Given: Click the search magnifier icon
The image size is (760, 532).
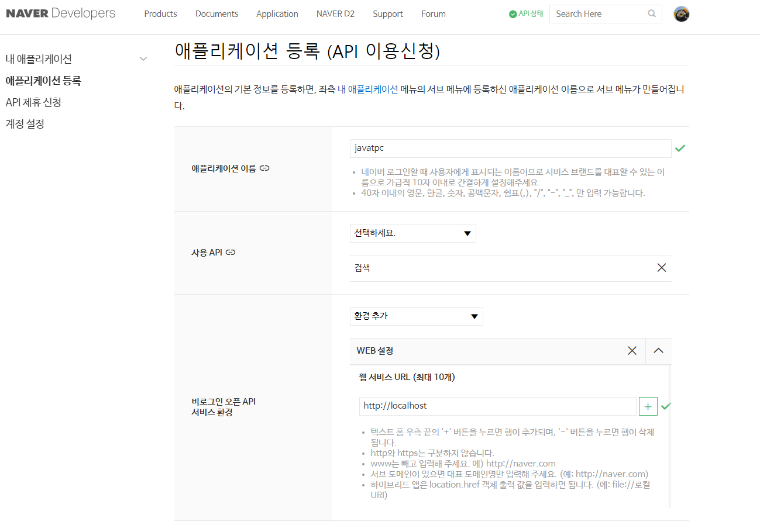Looking at the screenshot, I should (652, 14).
